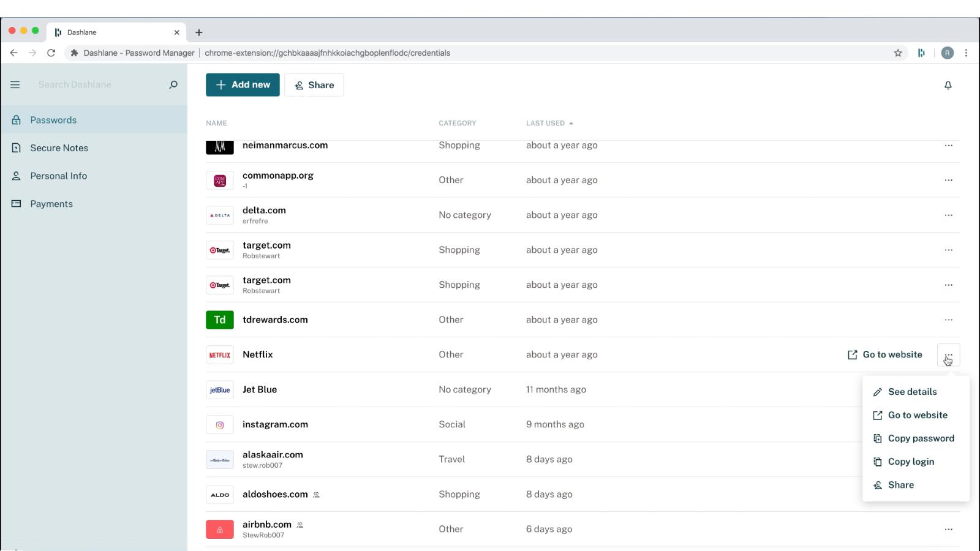Open Secure Notes section
The image size is (980, 551).
tap(94, 148)
